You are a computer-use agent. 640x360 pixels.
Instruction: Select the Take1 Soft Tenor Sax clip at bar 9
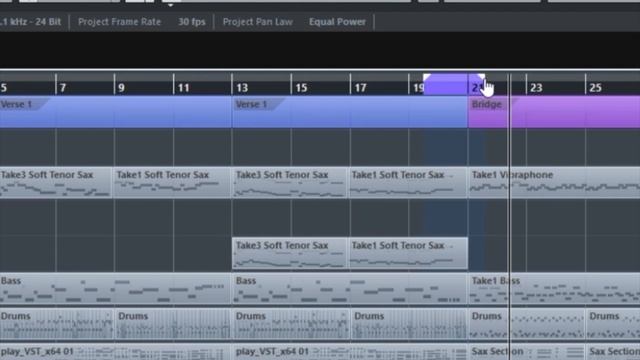172,182
